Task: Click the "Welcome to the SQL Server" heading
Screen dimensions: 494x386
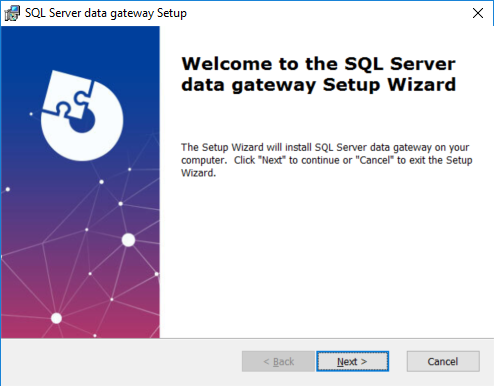Action: [318, 74]
